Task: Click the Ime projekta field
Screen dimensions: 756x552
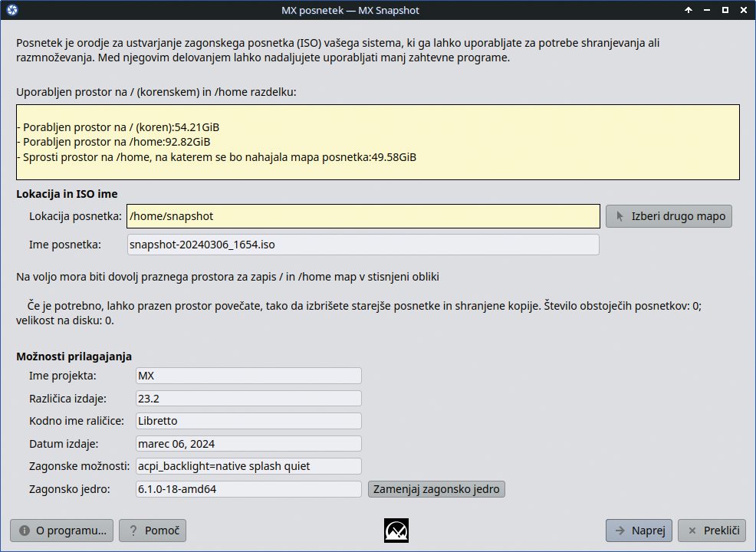Action: click(x=248, y=376)
